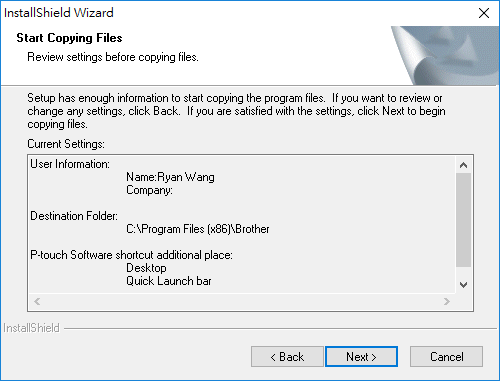Image resolution: width=500 pixels, height=381 pixels.
Task: Click the vertical scrollbar thumb in Current Settings
Action: point(463,220)
